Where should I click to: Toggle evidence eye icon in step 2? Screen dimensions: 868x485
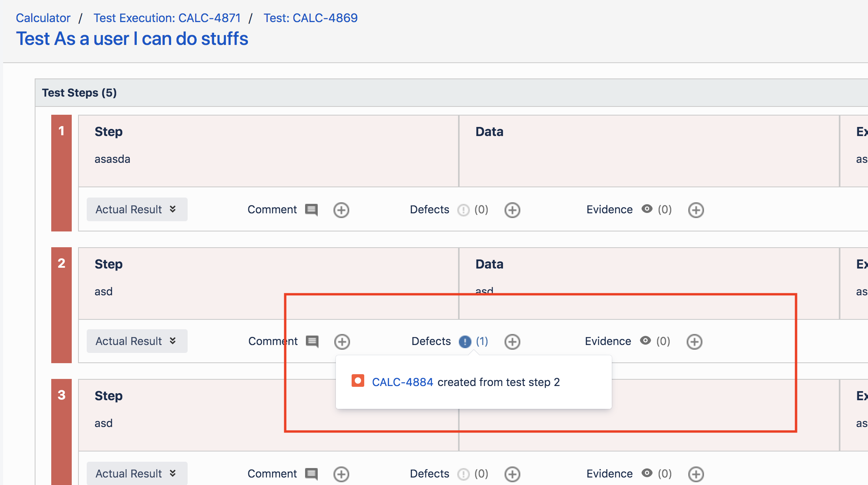point(645,341)
